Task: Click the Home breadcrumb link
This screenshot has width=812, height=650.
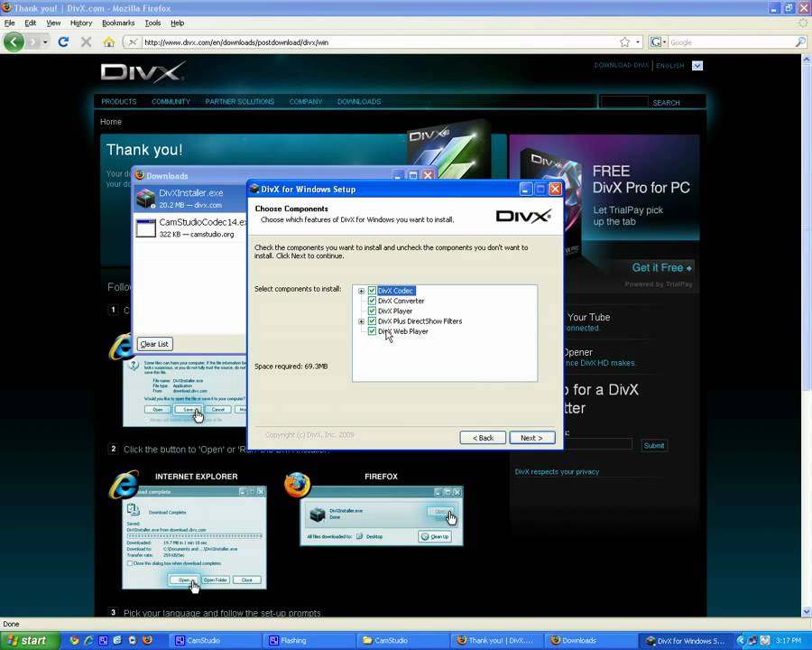Action: [x=111, y=121]
